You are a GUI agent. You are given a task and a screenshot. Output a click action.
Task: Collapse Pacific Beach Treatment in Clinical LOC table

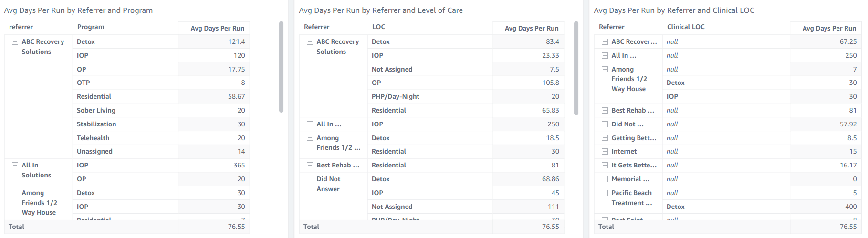(x=605, y=193)
